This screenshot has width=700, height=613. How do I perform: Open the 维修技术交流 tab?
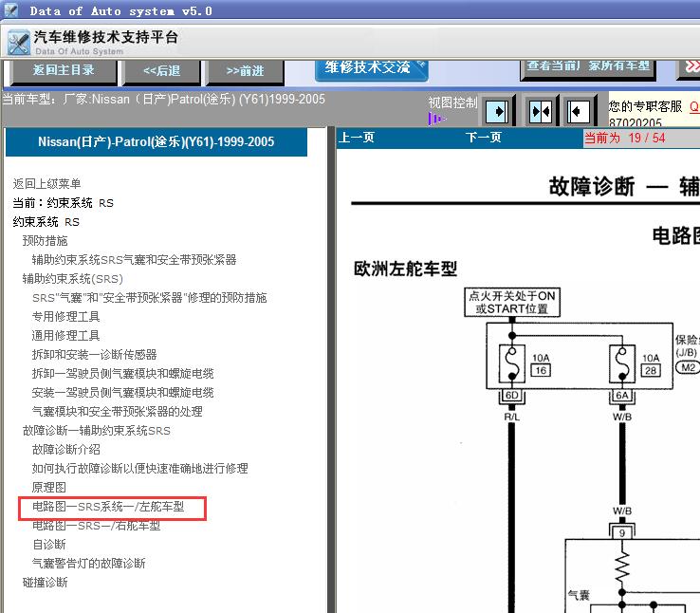tap(371, 68)
